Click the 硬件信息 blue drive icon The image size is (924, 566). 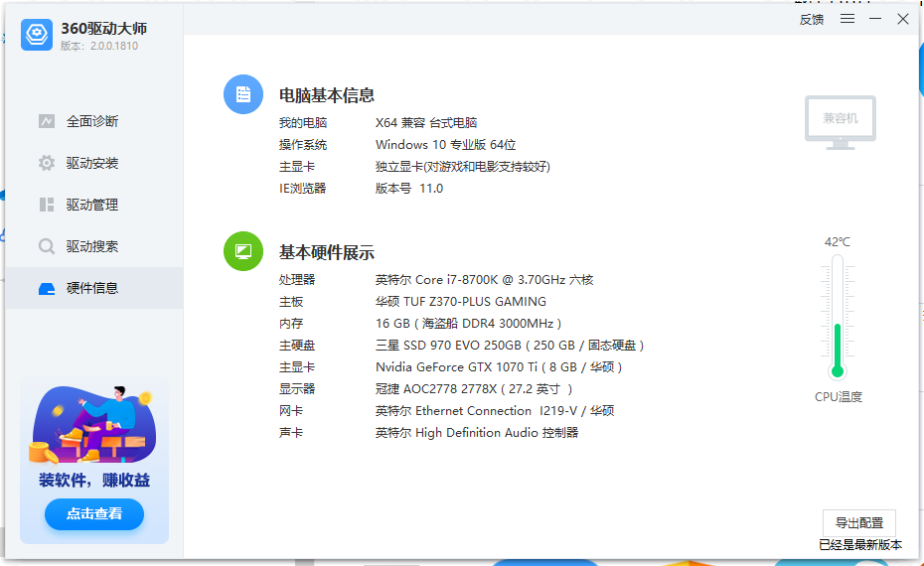47,289
